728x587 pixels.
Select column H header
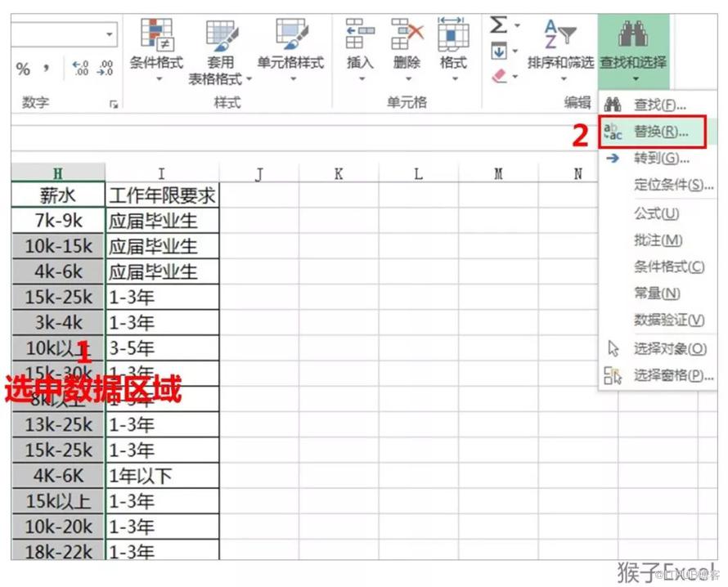pos(58,173)
